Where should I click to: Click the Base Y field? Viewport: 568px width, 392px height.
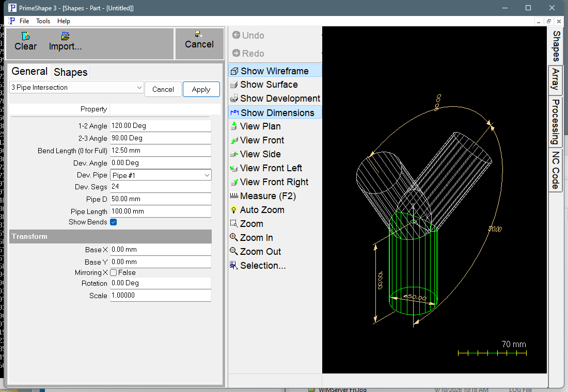coord(161,262)
